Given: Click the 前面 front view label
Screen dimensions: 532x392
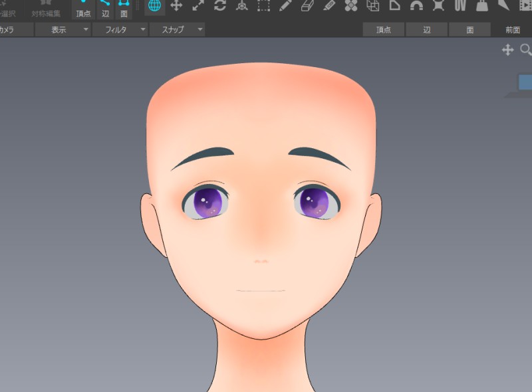Looking at the screenshot, I should 513,30.
